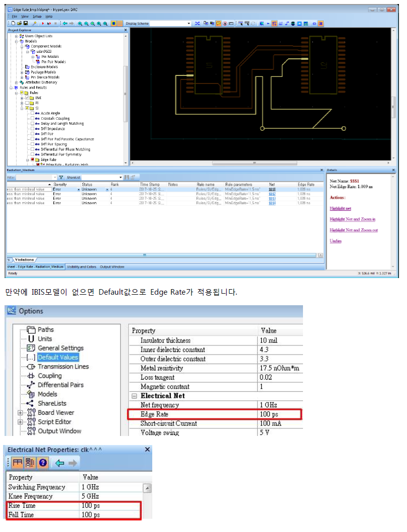Click the filter funnel icon in violations panel
This screenshot has height=532, width=407.
[61, 178]
